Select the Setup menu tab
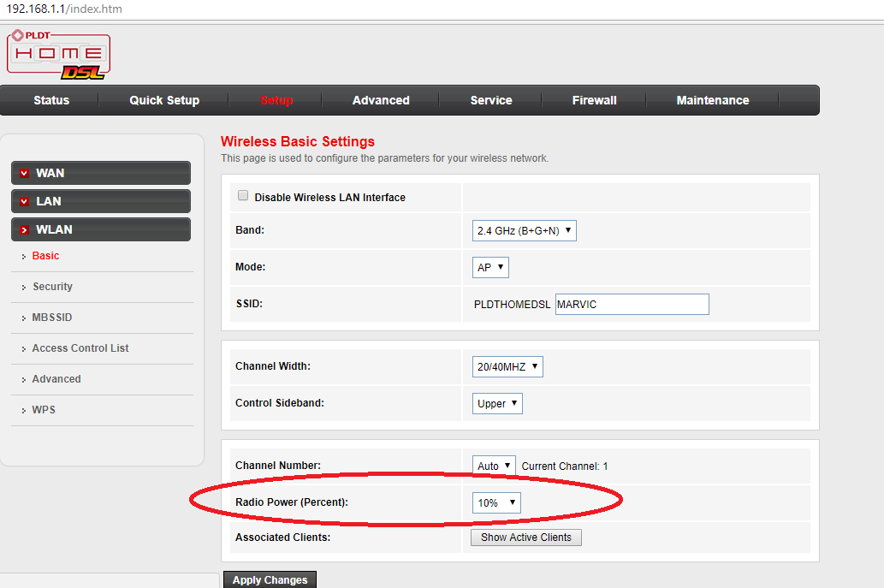884x588 pixels. coord(276,100)
